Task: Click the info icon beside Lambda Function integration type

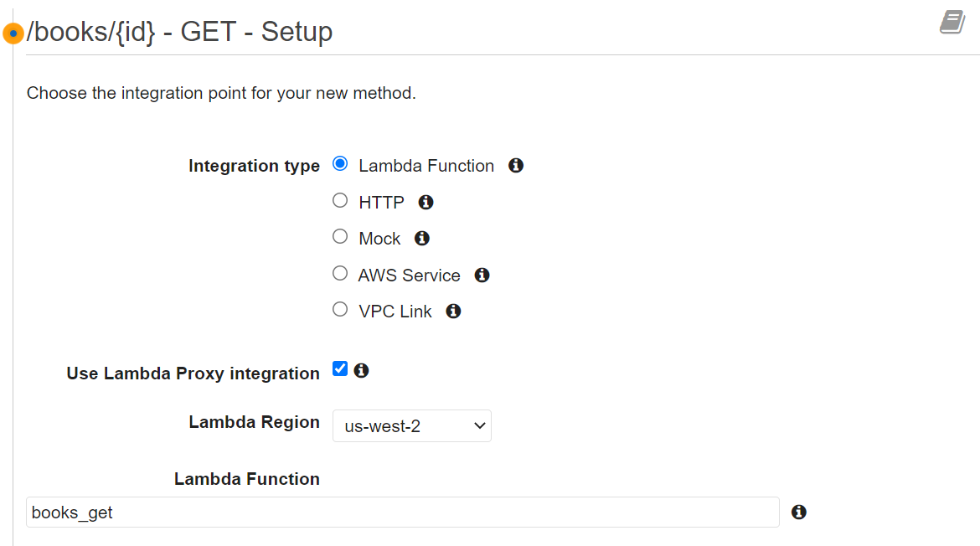Action: click(516, 165)
